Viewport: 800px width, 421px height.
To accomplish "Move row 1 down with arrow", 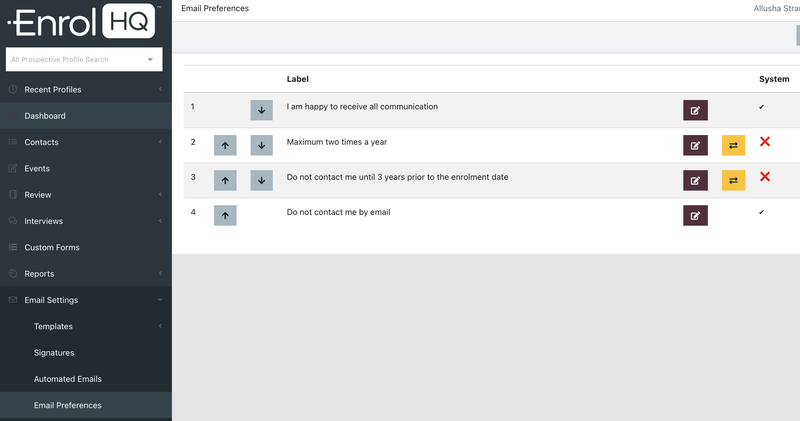I will [x=261, y=110].
